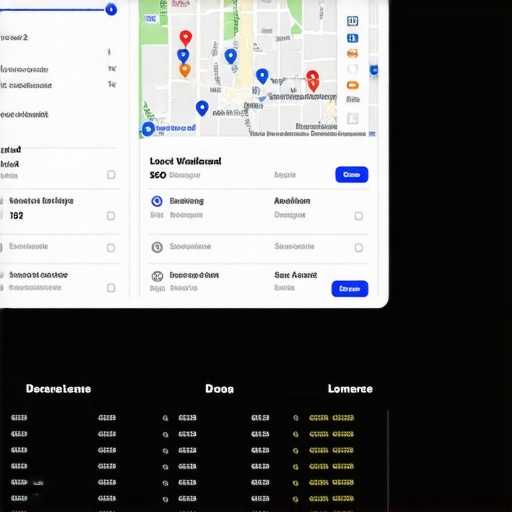
Task: Click the blue slider handle in the left panel
Action: 111,9
